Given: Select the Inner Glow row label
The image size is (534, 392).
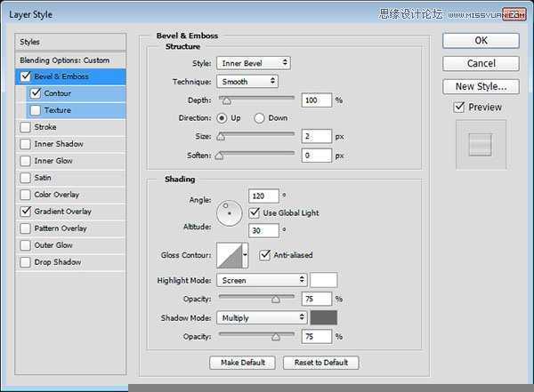Looking at the screenshot, I should (x=53, y=161).
